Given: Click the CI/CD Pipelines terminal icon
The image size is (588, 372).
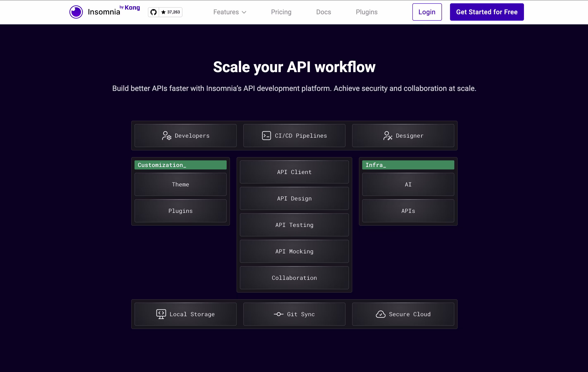Looking at the screenshot, I should 266,136.
